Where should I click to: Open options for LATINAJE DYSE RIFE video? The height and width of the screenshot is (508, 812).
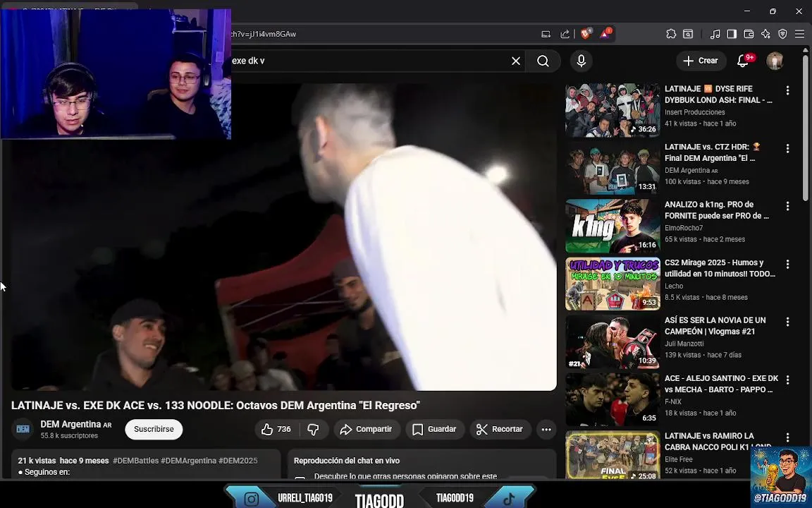(x=787, y=90)
